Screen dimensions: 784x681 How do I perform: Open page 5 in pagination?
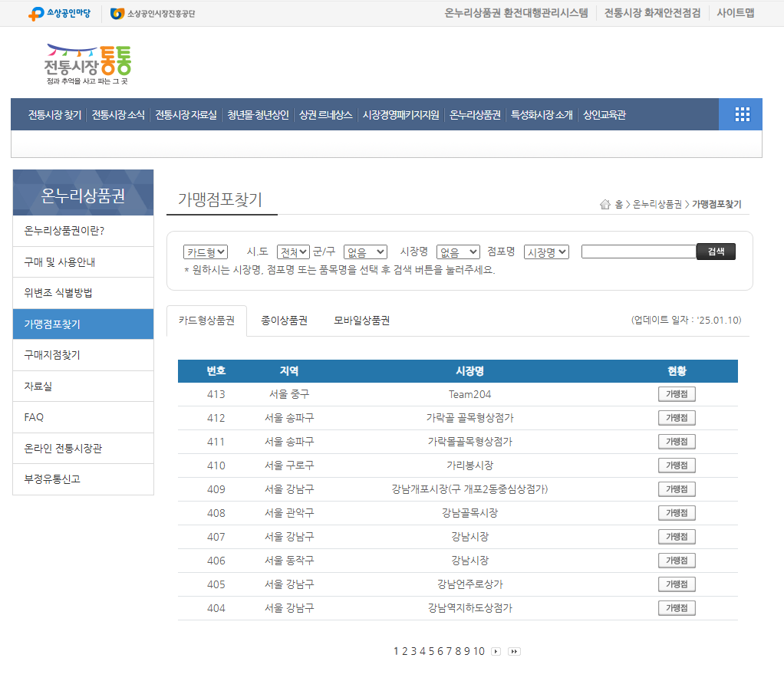pyautogui.click(x=431, y=651)
